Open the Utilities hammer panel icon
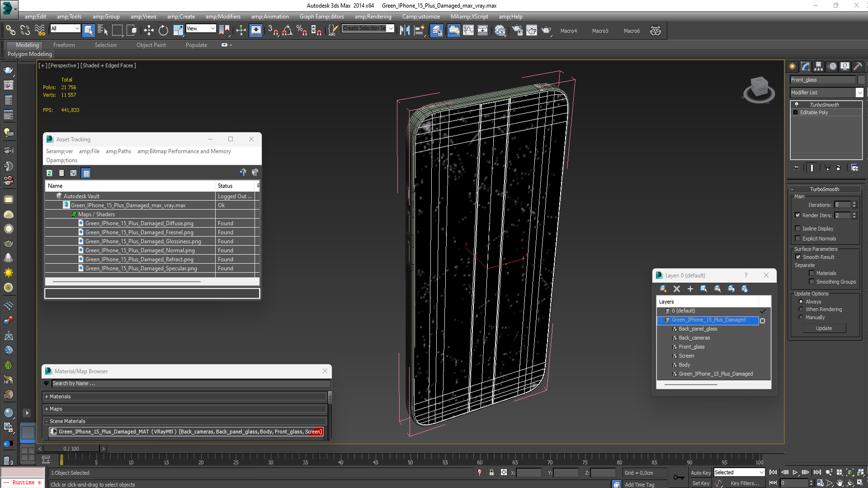 click(x=858, y=66)
